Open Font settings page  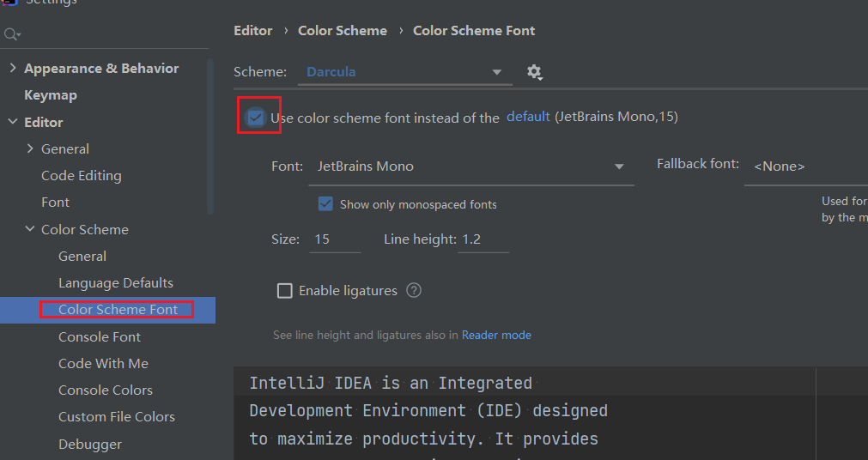(55, 202)
